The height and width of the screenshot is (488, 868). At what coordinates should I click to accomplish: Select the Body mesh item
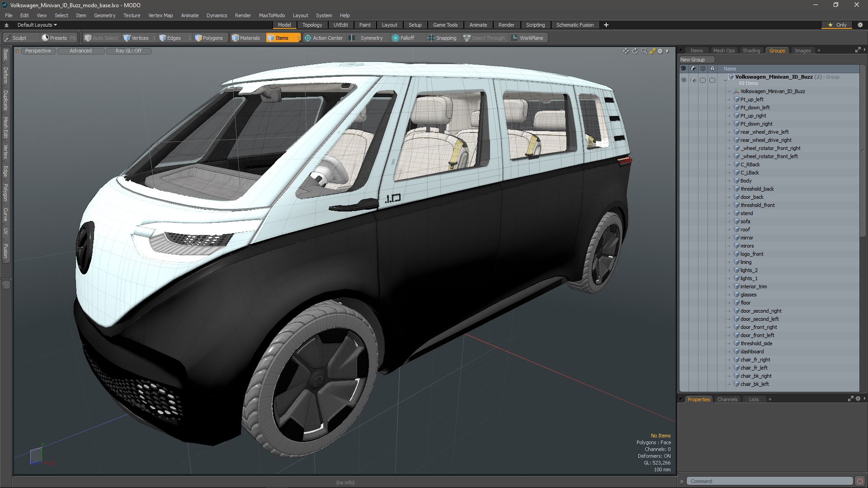pos(746,181)
